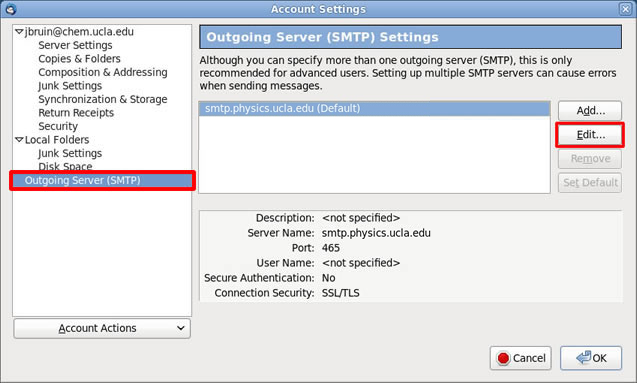The width and height of the screenshot is (637, 383).
Task: Open Security settings
Action: (58, 126)
